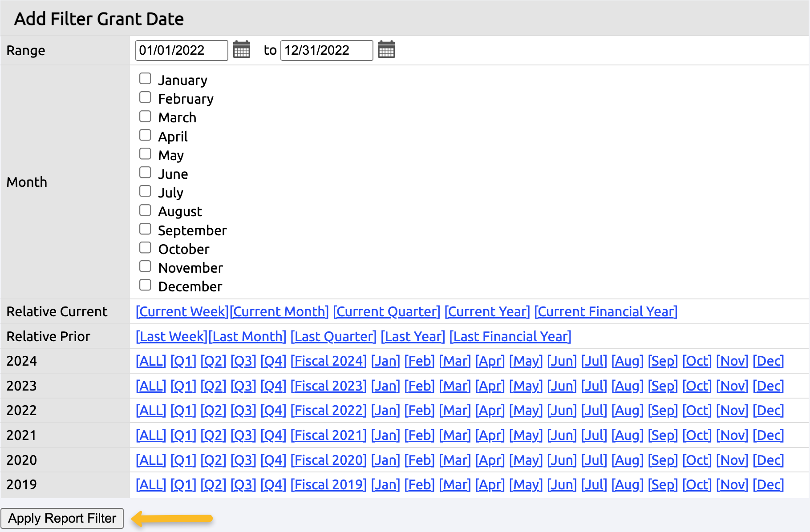Click ALL in the 2022 row
810x532 pixels.
click(x=151, y=410)
